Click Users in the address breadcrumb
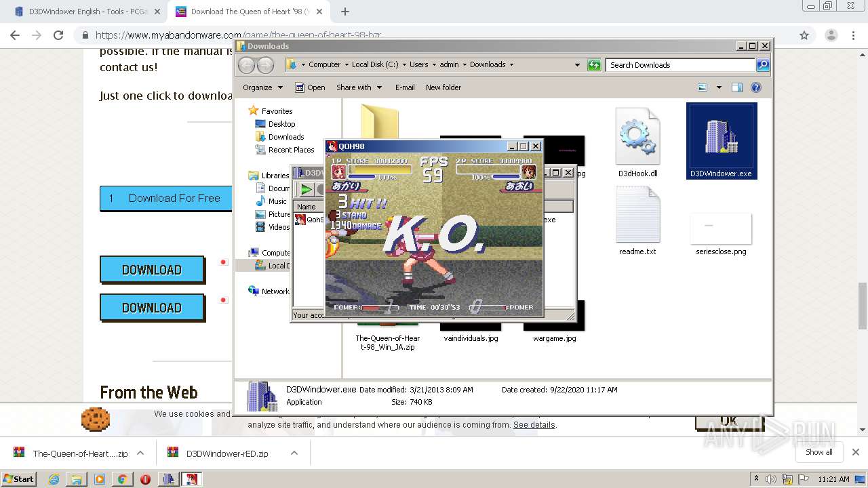 (418, 65)
